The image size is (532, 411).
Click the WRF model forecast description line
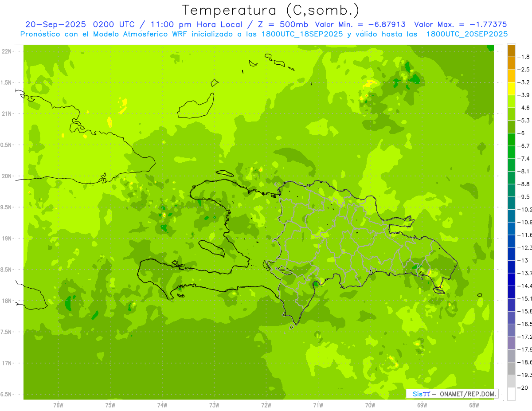264,34
